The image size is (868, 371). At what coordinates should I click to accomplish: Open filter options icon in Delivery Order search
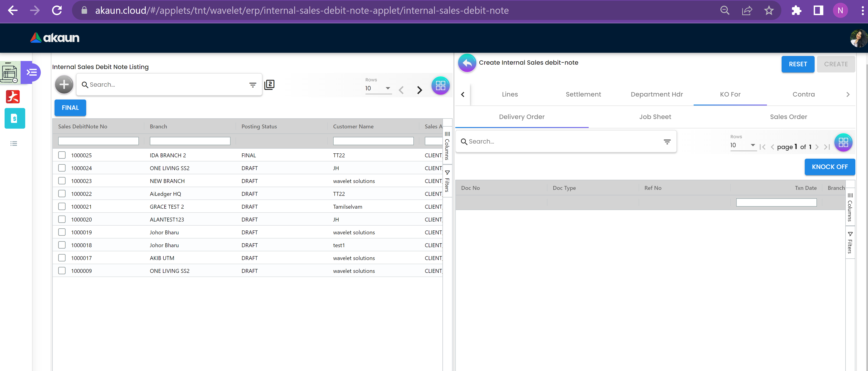pyautogui.click(x=667, y=142)
